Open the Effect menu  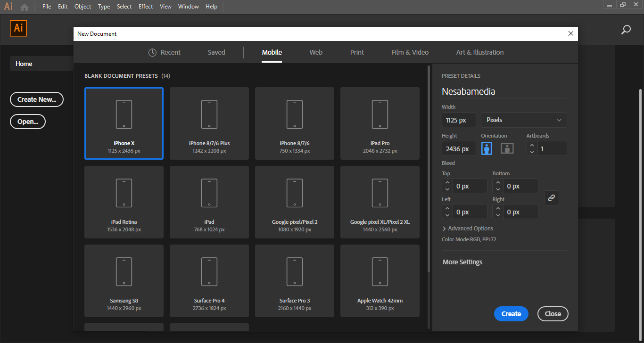click(x=146, y=7)
